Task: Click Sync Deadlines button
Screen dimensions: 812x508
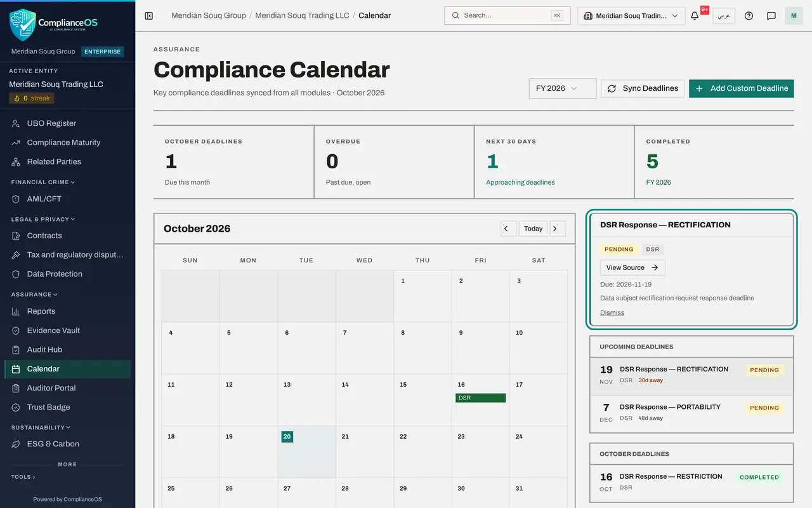Action: (x=643, y=88)
